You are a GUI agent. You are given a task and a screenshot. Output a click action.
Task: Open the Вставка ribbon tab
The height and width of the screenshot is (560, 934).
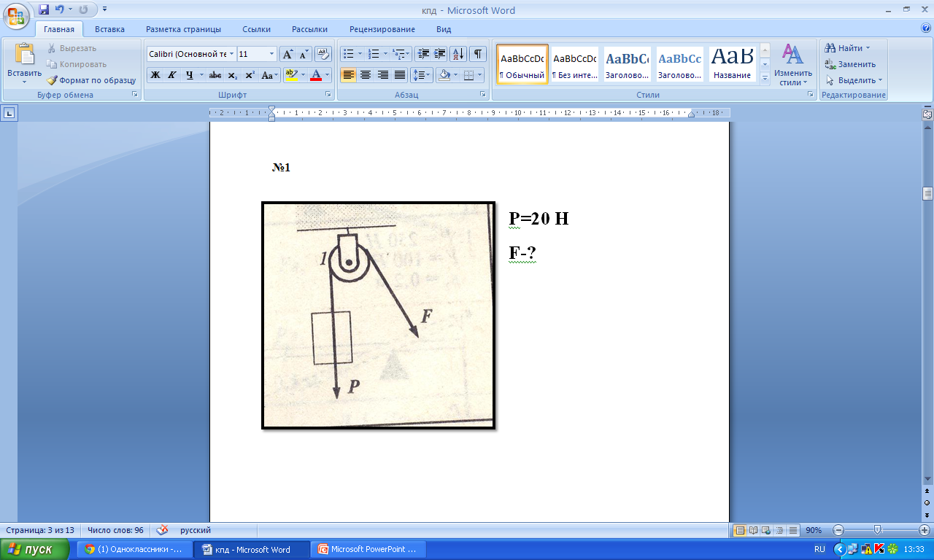click(109, 29)
